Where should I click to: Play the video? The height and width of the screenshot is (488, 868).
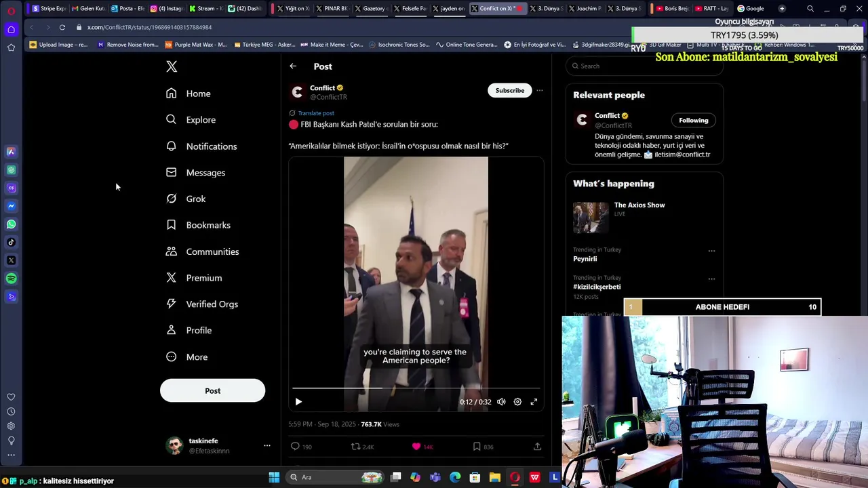tap(298, 402)
